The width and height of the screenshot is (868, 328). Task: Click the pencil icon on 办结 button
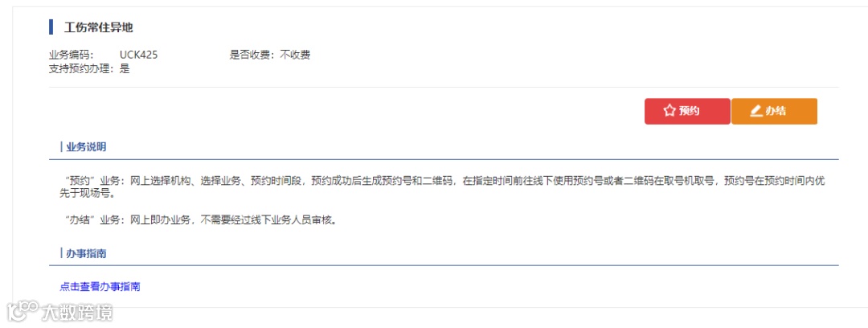756,111
